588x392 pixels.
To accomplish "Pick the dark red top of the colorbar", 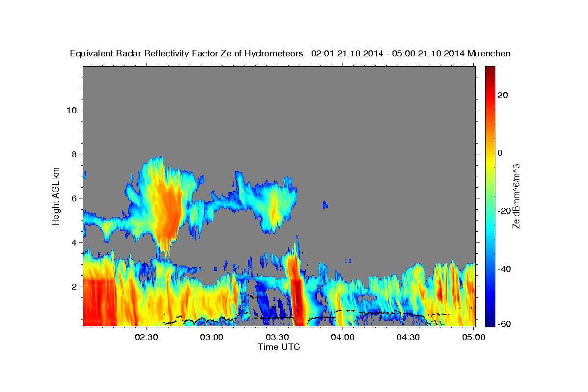I will [490, 70].
